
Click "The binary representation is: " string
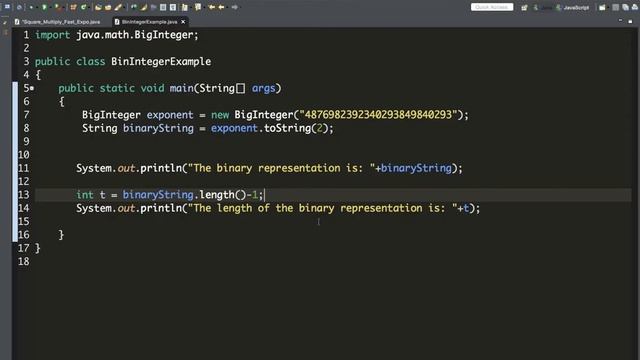281,168
